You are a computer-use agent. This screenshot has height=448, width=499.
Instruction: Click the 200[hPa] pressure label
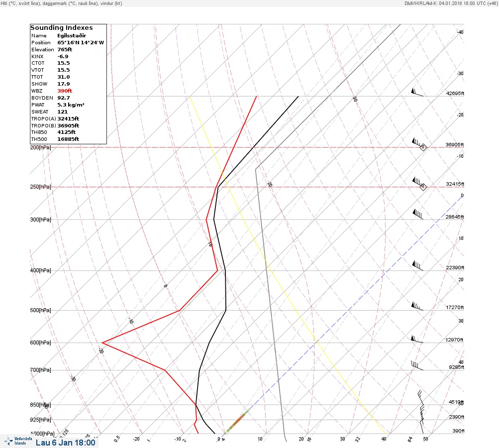coord(40,147)
